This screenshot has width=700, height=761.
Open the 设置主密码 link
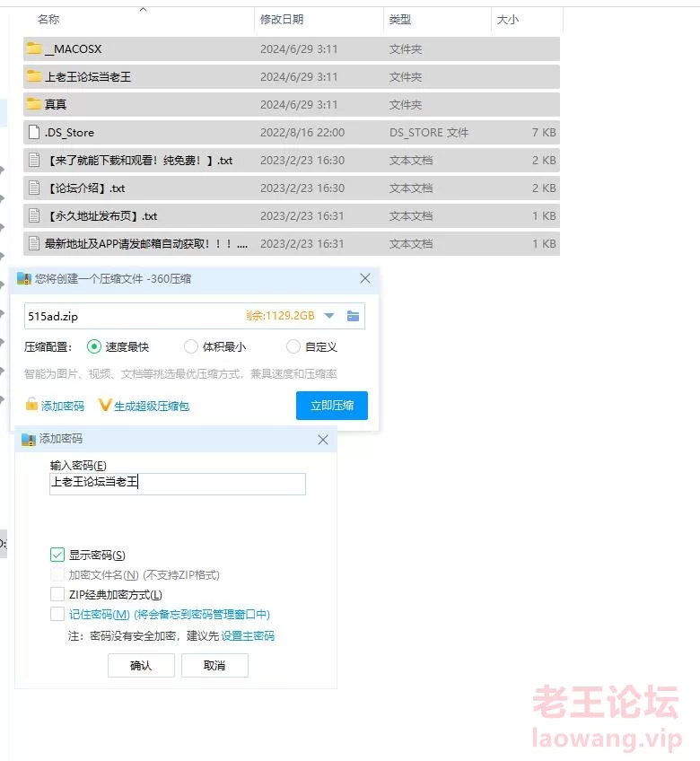(248, 635)
